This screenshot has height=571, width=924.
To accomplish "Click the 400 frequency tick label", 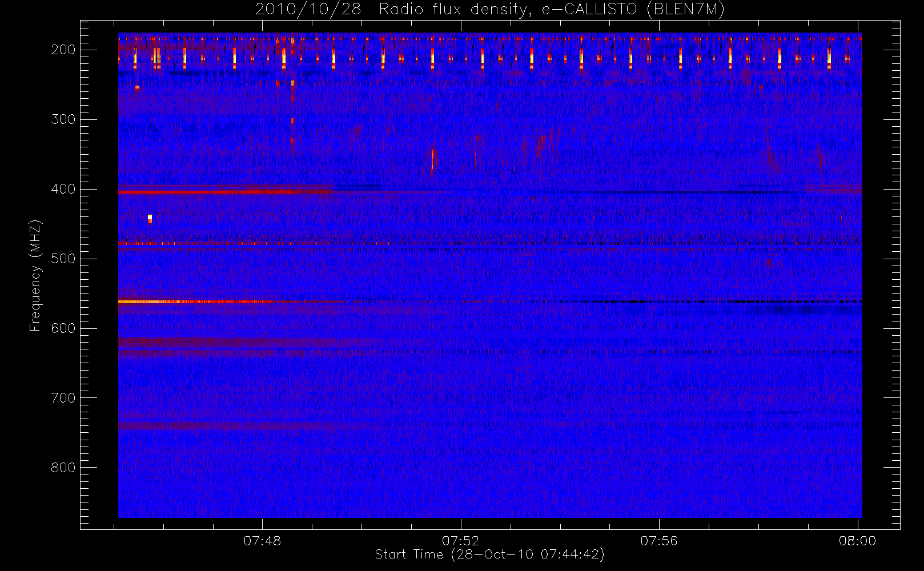I will tap(63, 189).
